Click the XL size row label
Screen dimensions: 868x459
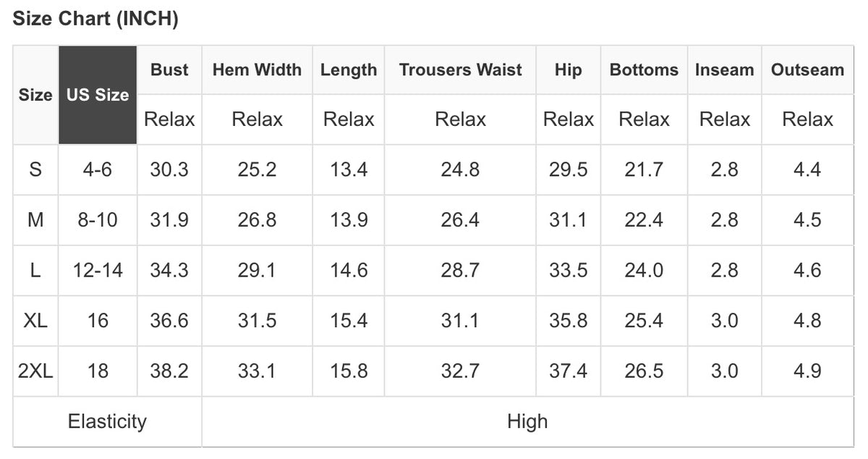pyautogui.click(x=35, y=321)
